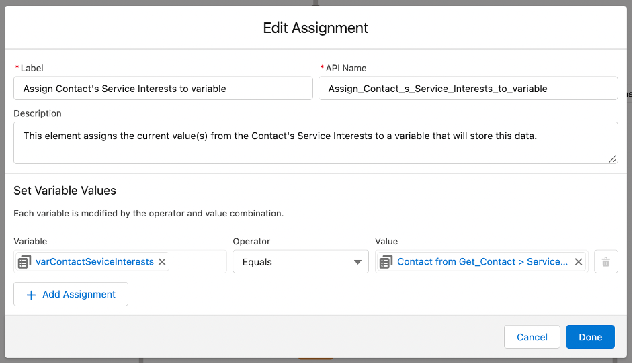Image resolution: width=633 pixels, height=364 pixels.
Task: Focus the Label text field
Action: 163,89
